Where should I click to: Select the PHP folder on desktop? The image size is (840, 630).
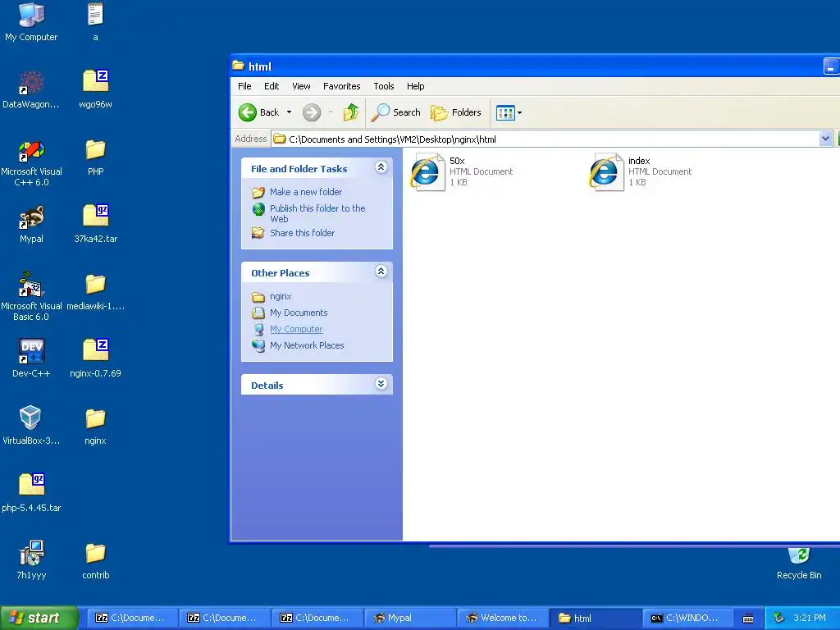coord(95,157)
